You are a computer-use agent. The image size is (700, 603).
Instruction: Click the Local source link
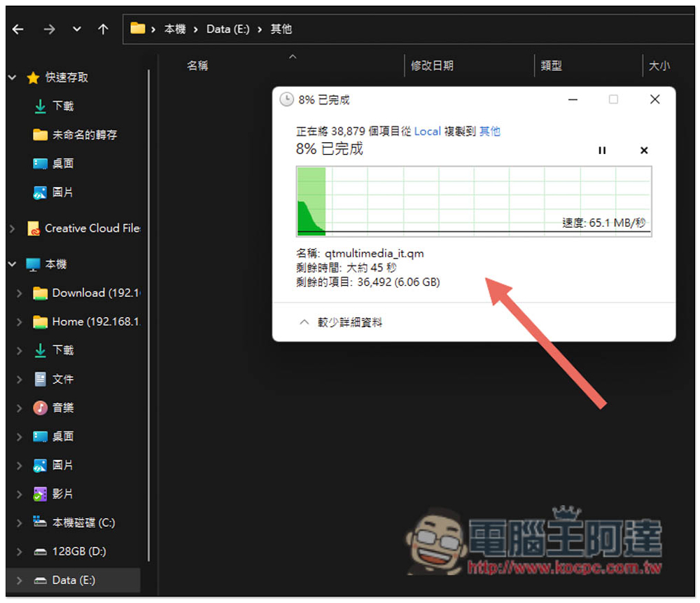(427, 132)
